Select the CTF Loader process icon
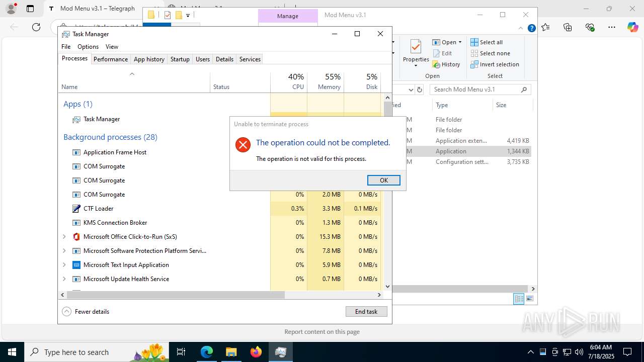644x362 pixels. pos(76,209)
